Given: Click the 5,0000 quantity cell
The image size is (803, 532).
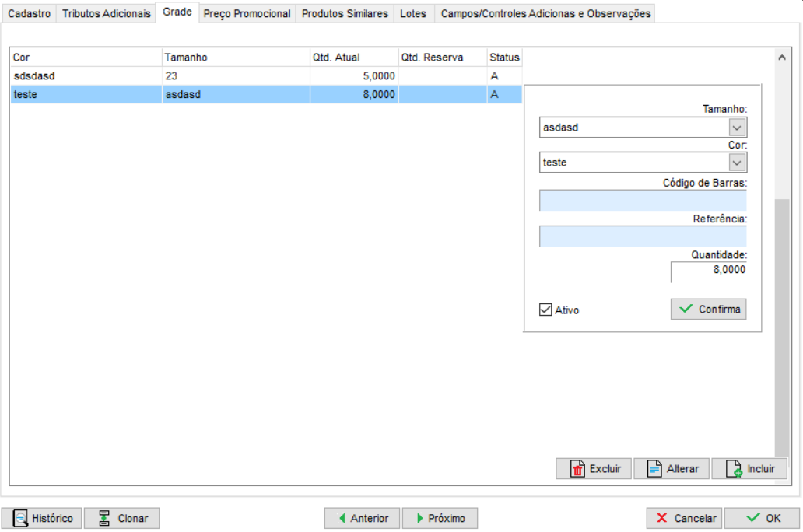Looking at the screenshot, I should point(354,75).
